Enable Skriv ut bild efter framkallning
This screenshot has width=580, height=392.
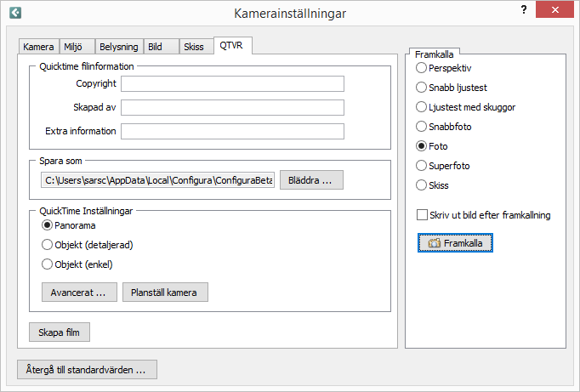[422, 215]
